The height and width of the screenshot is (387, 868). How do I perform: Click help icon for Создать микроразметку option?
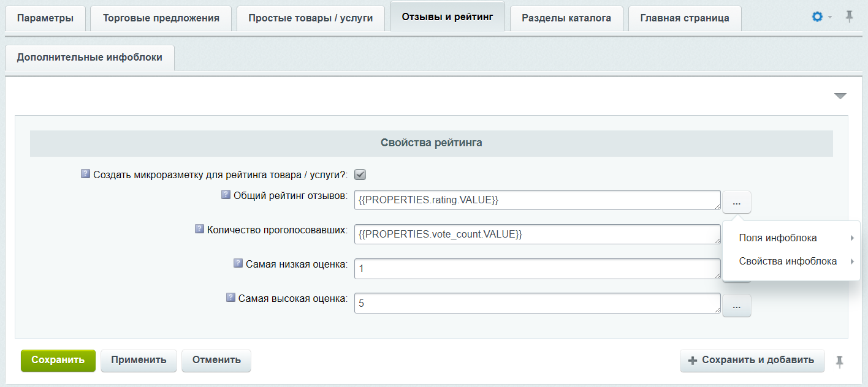pyautogui.click(x=86, y=174)
